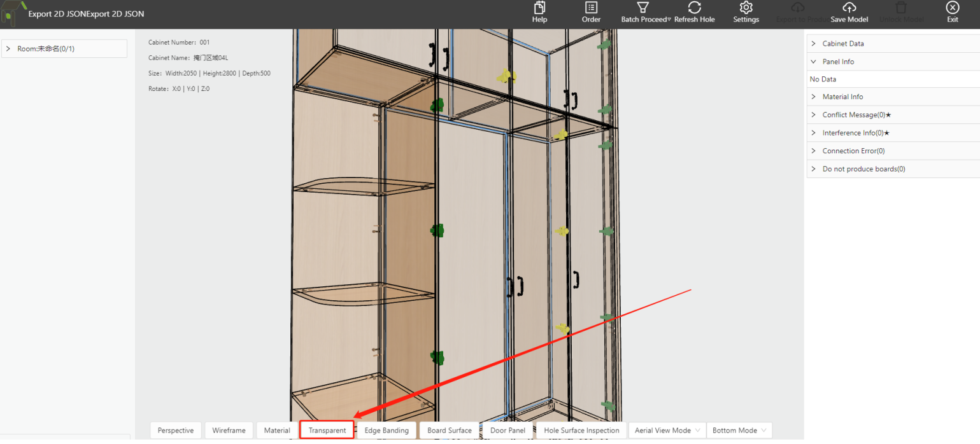Collapse the Panel Info section

[x=893, y=62]
